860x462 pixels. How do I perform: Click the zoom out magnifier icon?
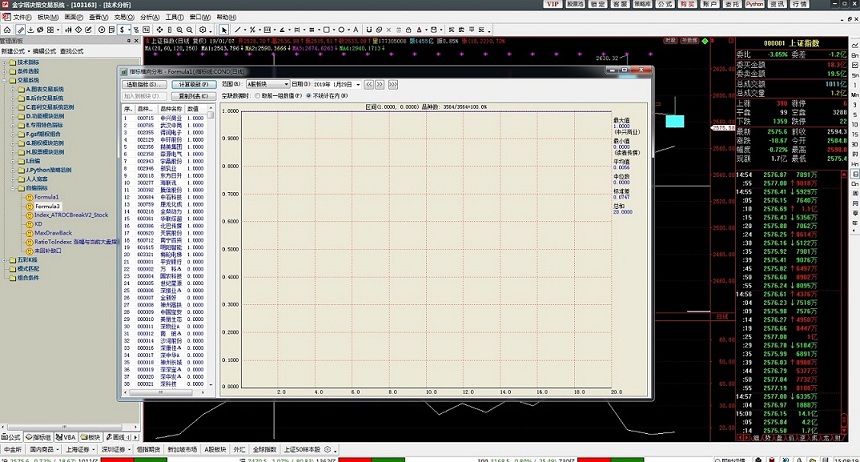[190, 29]
